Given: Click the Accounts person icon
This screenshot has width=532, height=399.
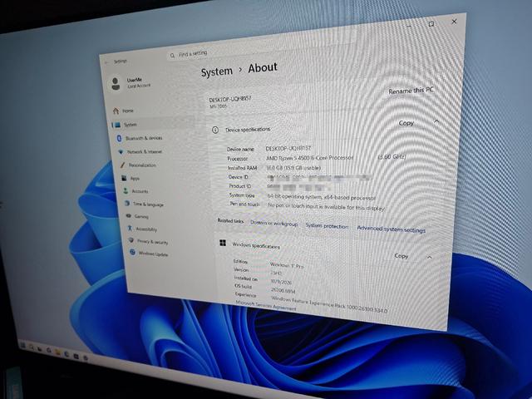Looking at the screenshot, I should (x=126, y=191).
